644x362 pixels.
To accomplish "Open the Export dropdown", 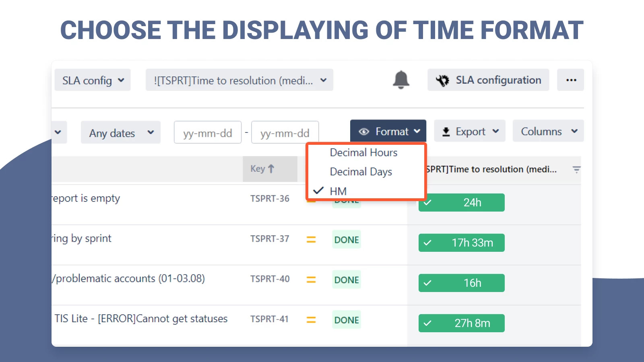I will tap(470, 131).
